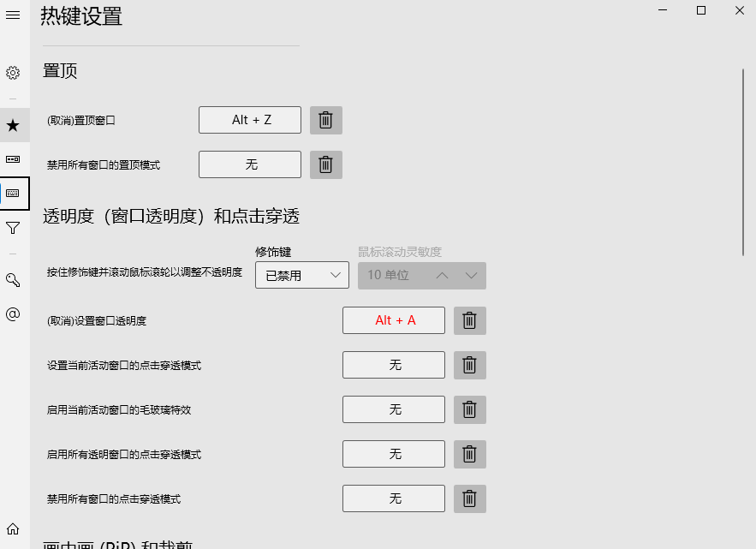Image resolution: width=756 pixels, height=549 pixels.
Task: Go to home via the house icon
Action: coord(13,528)
